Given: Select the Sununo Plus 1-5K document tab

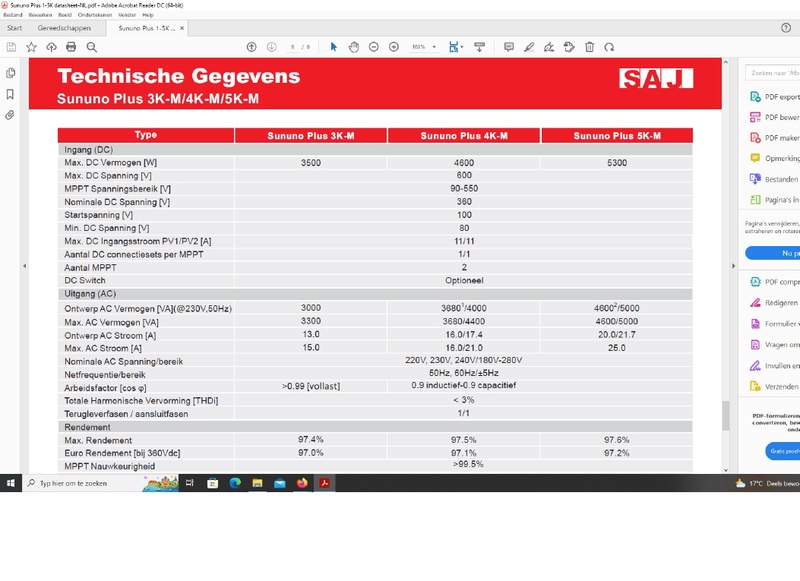Looking at the screenshot, I should [x=146, y=28].
